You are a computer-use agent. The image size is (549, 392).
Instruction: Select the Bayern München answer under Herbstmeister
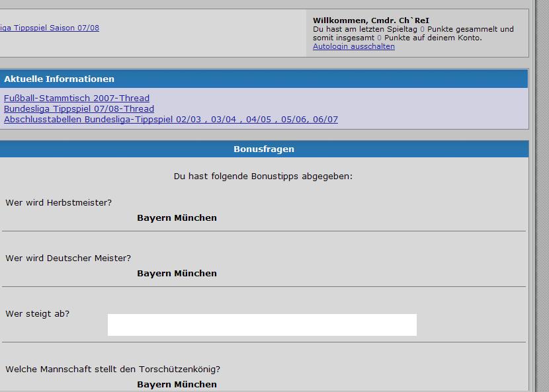coord(177,217)
